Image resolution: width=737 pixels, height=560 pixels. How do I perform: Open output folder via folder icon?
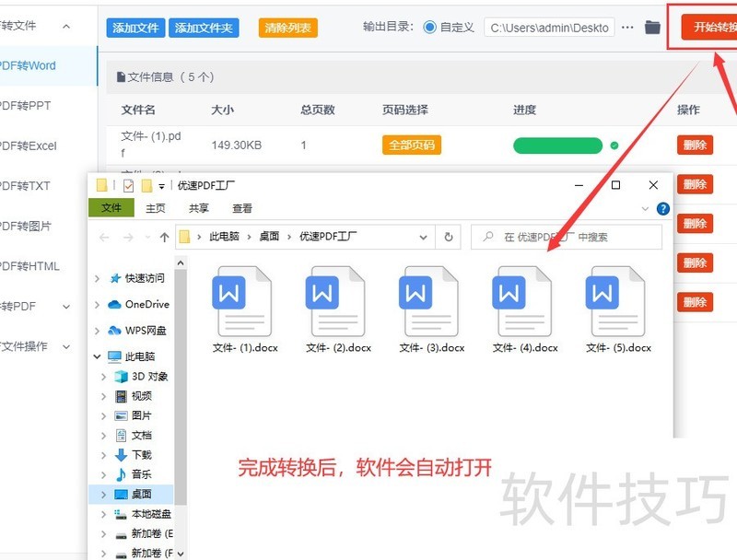[x=652, y=28]
